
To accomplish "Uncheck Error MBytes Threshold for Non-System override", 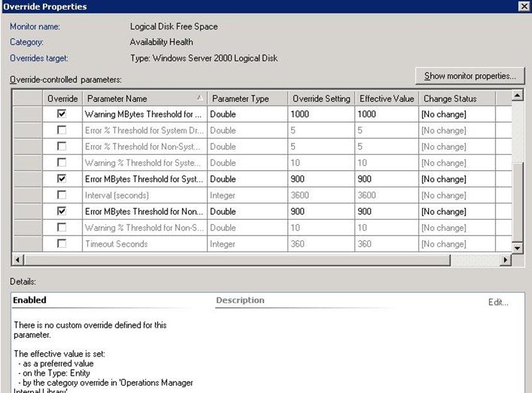I will tap(62, 212).
